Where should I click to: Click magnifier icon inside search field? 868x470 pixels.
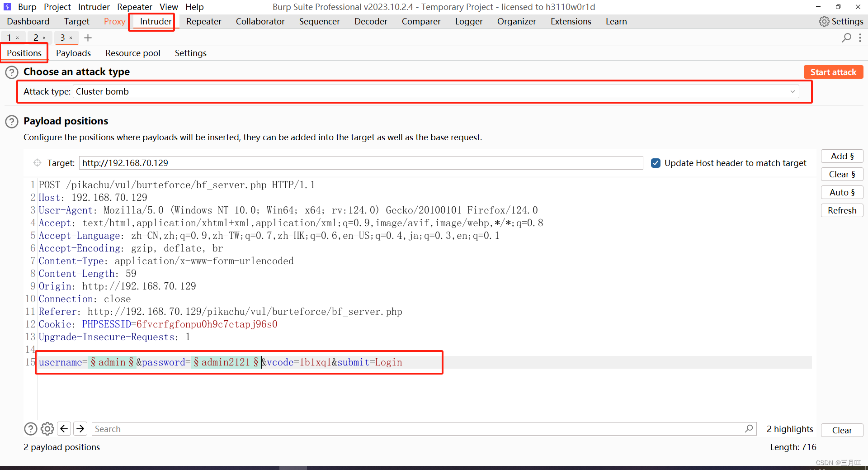pyautogui.click(x=749, y=428)
